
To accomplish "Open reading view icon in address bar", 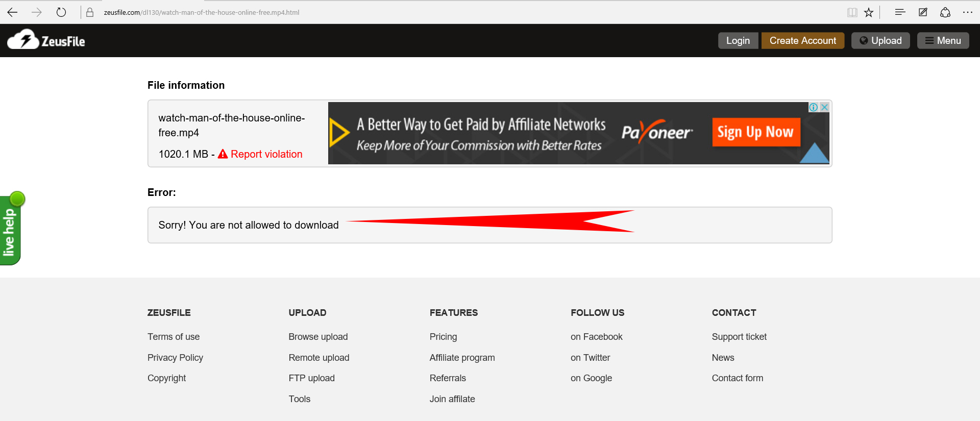I will click(x=852, y=12).
